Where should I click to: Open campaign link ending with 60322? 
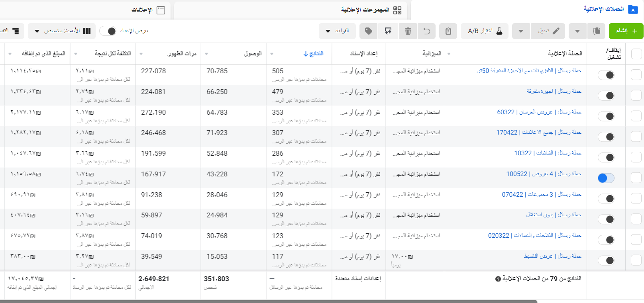tap(539, 112)
